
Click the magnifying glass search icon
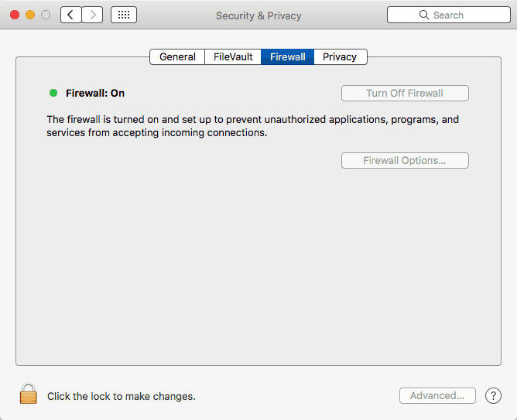point(424,15)
